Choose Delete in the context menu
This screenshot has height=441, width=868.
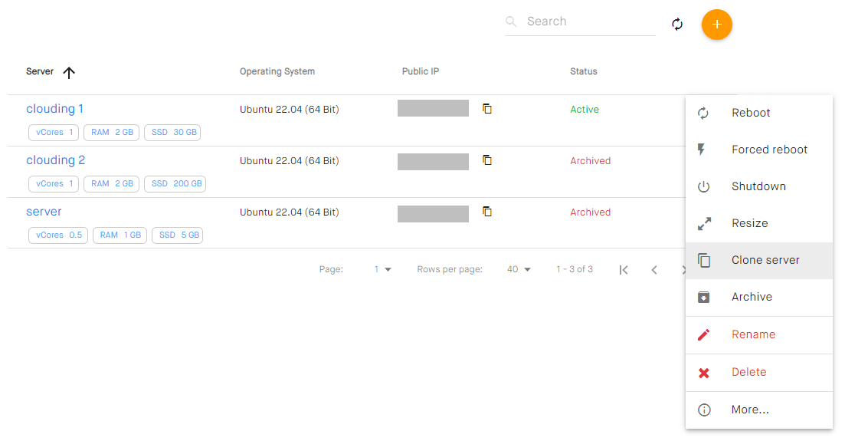[x=759, y=372]
